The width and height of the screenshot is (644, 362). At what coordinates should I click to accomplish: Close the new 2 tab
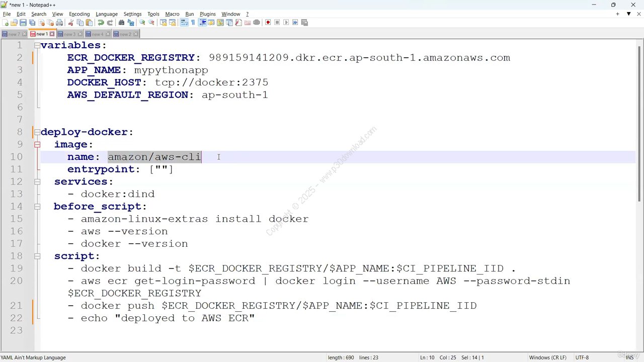(x=136, y=34)
